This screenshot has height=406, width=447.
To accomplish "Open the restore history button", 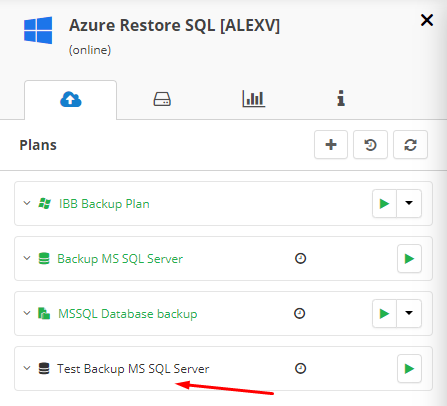I will click(370, 145).
